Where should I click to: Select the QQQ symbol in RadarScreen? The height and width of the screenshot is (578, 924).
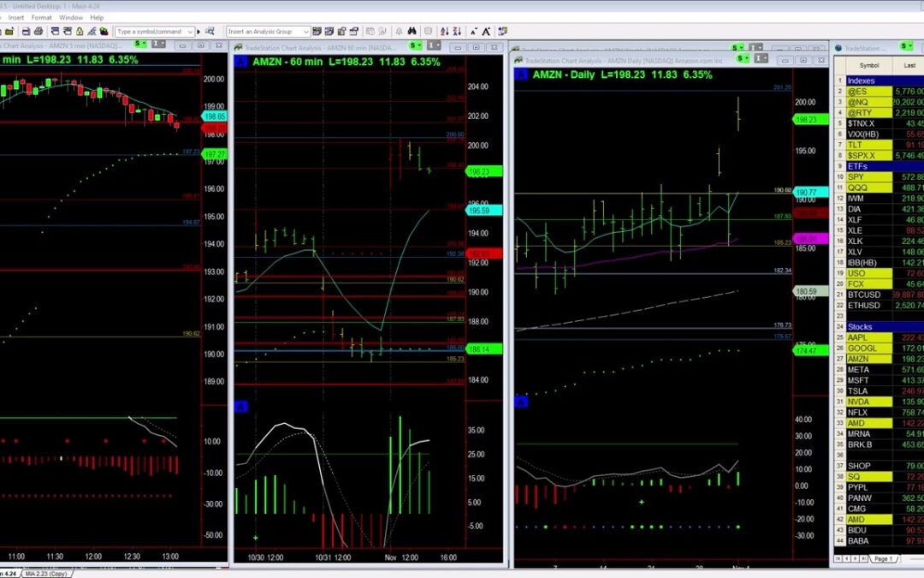coord(868,188)
